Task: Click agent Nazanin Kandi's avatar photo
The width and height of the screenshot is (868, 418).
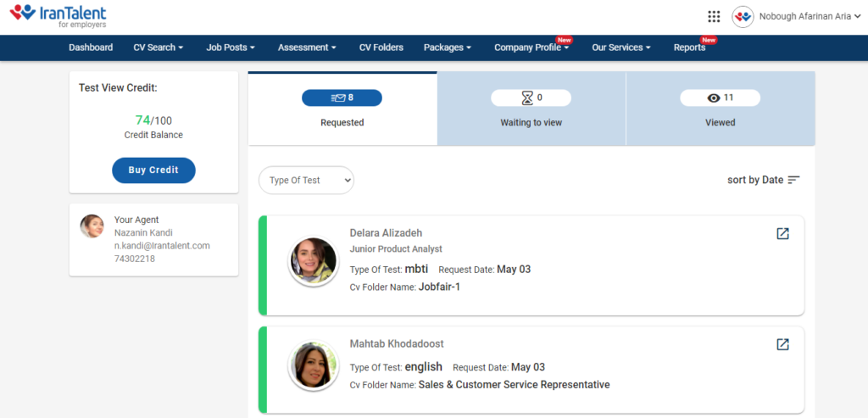Action: coord(92,226)
